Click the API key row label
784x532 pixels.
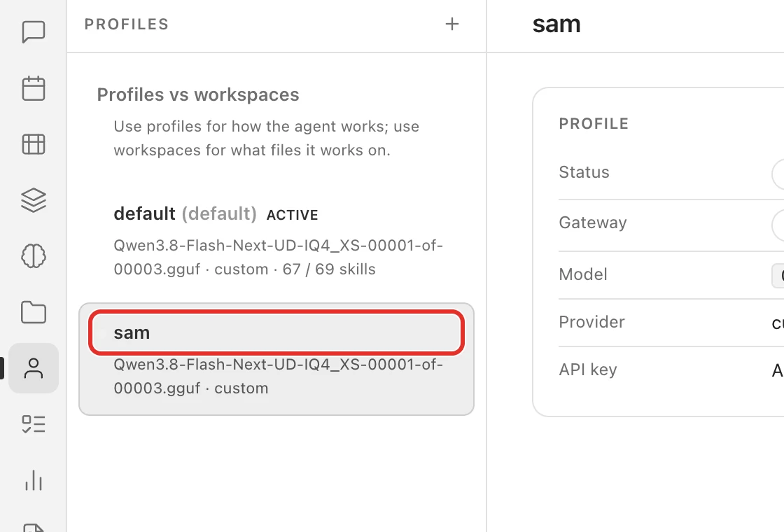[588, 370]
